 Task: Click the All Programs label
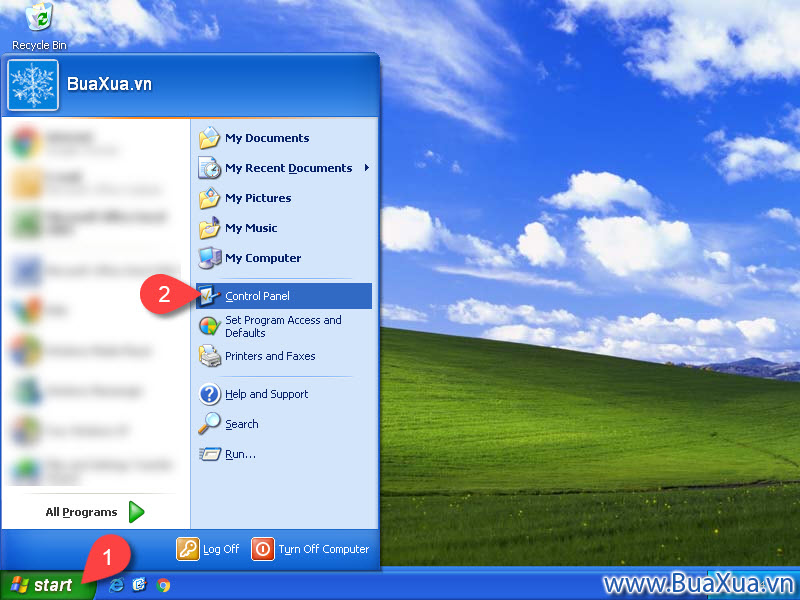[x=81, y=512]
